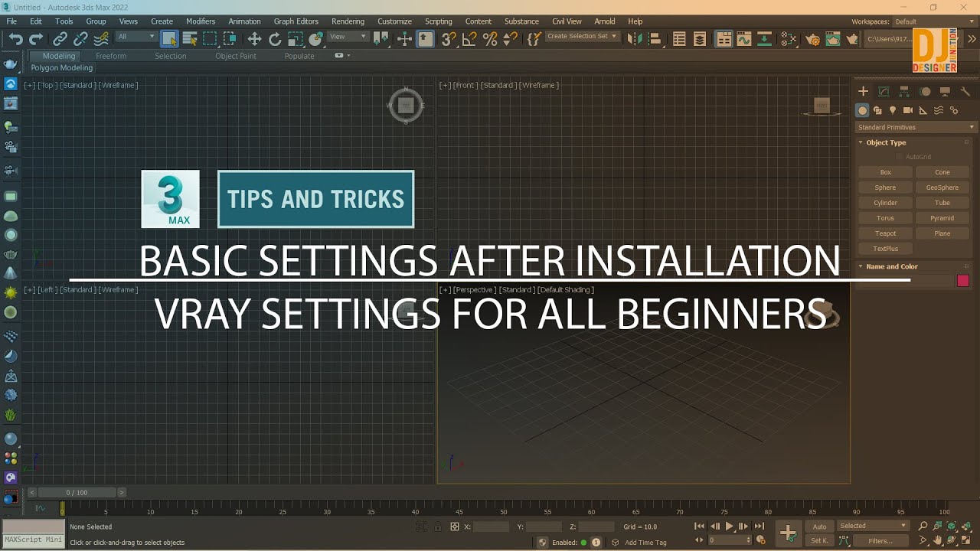Click the TextPlus button

[885, 249]
